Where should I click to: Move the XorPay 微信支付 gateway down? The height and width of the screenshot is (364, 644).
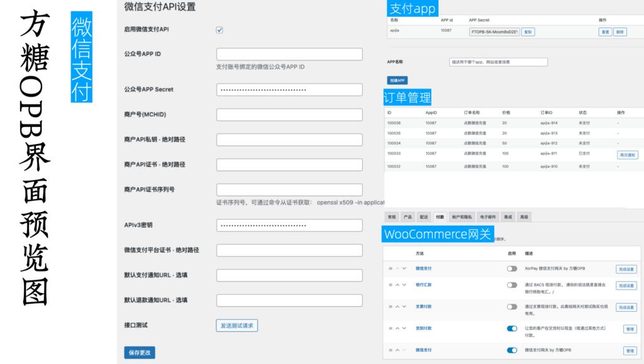(x=403, y=268)
